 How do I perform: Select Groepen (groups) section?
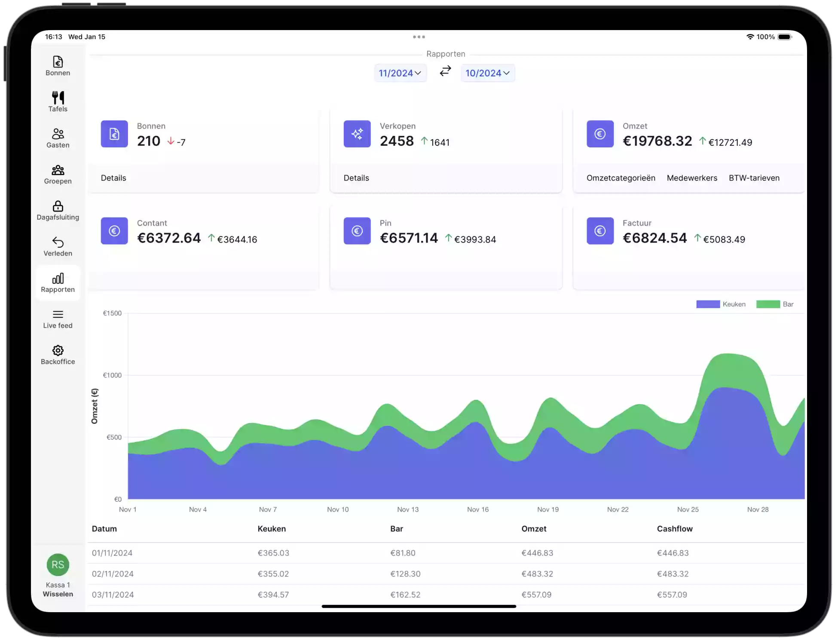[58, 174]
